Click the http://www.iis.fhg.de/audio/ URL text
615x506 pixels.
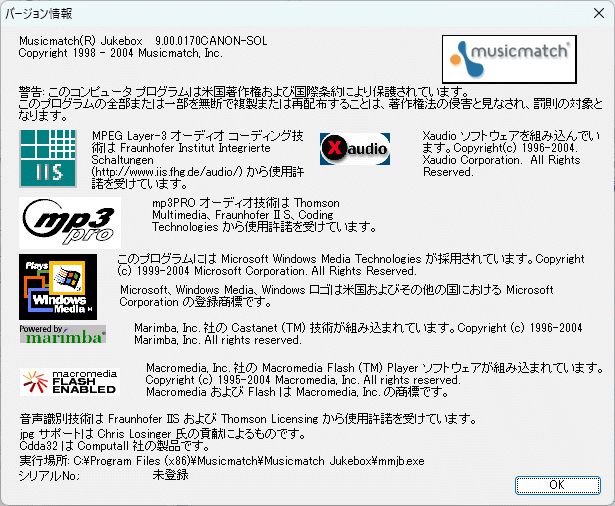167,172
